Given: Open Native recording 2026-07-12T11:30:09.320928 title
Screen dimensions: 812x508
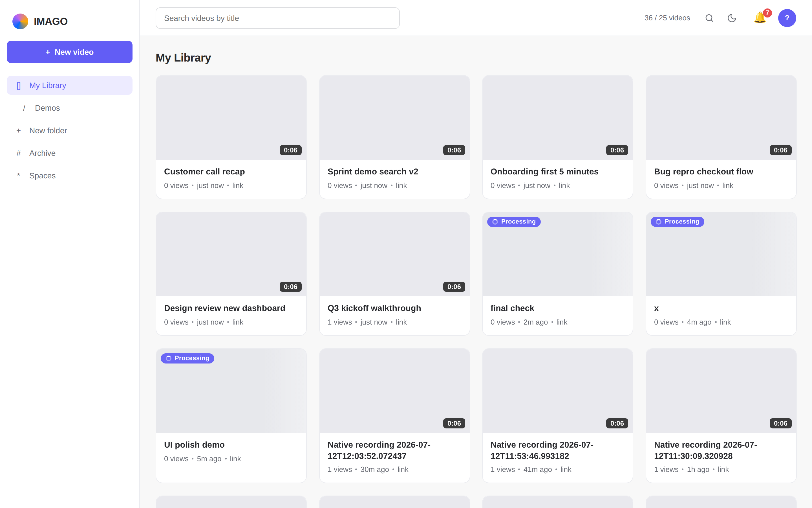Looking at the screenshot, I should click(x=705, y=450).
